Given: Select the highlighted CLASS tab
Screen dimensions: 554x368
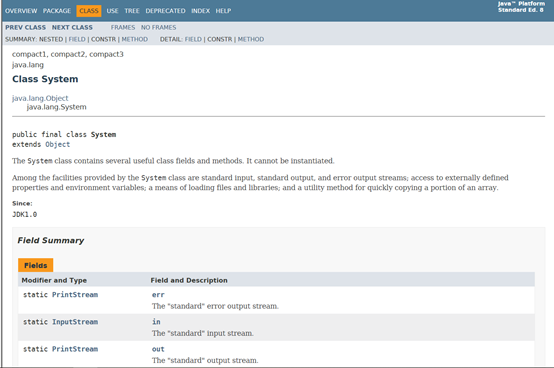Looking at the screenshot, I should pos(89,11).
